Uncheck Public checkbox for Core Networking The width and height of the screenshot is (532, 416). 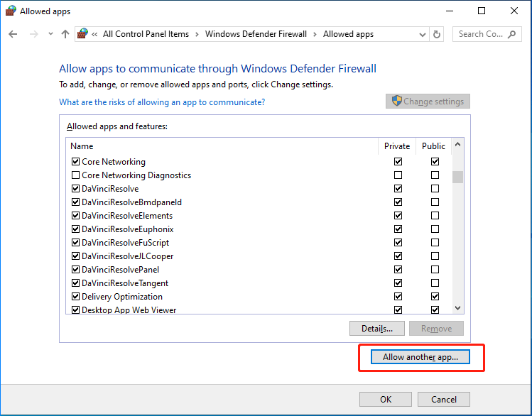(x=435, y=161)
